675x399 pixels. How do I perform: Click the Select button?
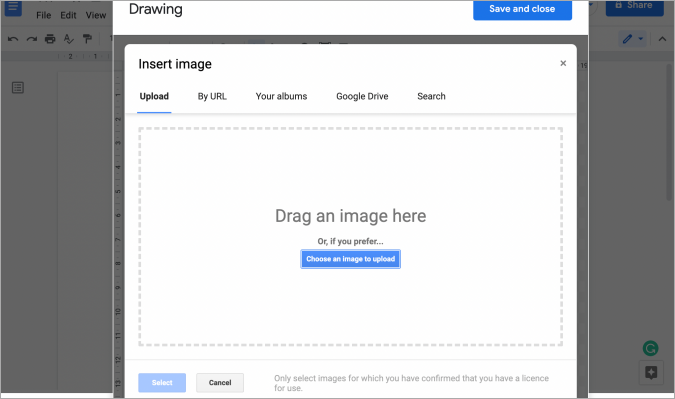pyautogui.click(x=162, y=383)
